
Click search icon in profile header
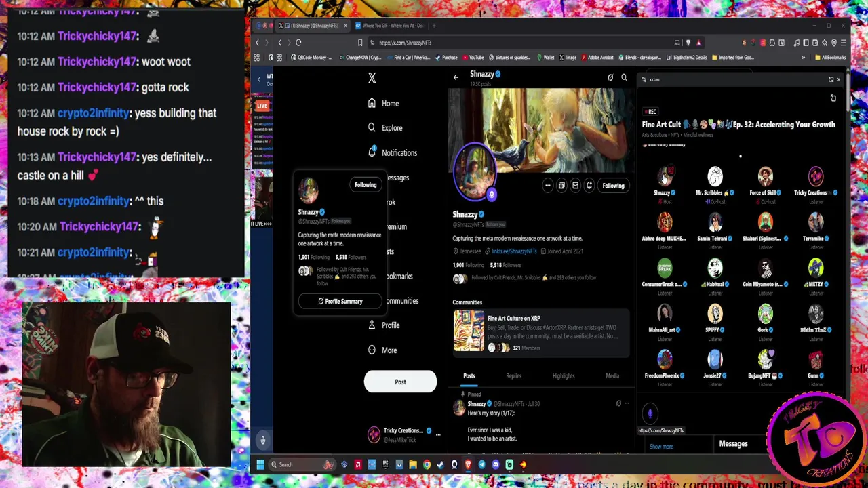(x=624, y=77)
